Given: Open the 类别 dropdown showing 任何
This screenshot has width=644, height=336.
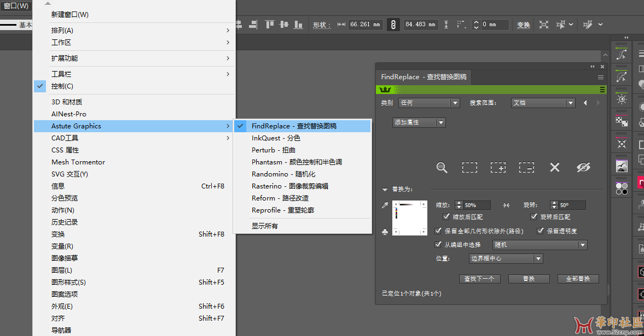Looking at the screenshot, I should (x=429, y=103).
